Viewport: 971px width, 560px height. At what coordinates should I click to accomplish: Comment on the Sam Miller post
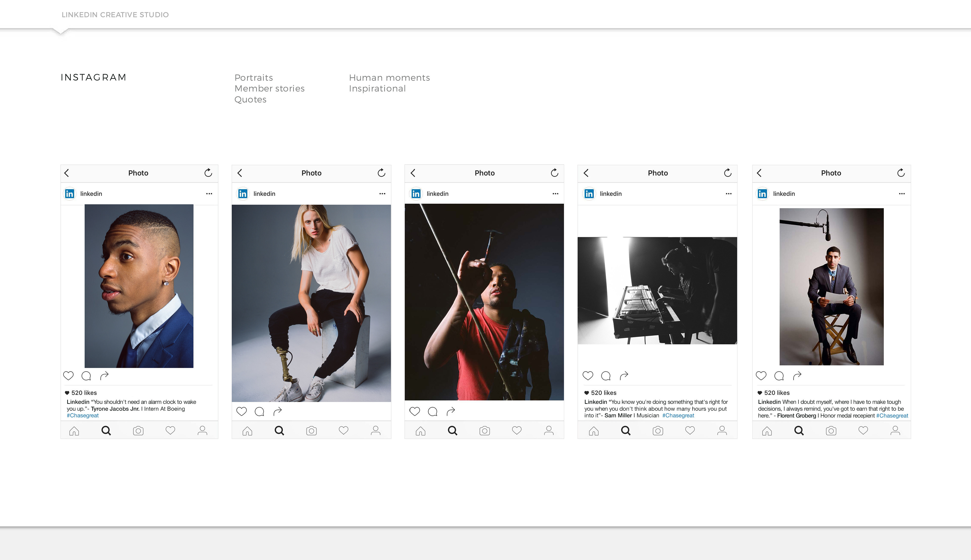click(x=606, y=376)
